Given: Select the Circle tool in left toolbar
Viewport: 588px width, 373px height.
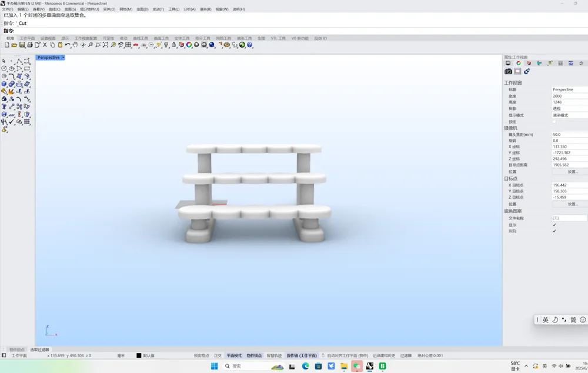Looking at the screenshot, I should [4, 68].
